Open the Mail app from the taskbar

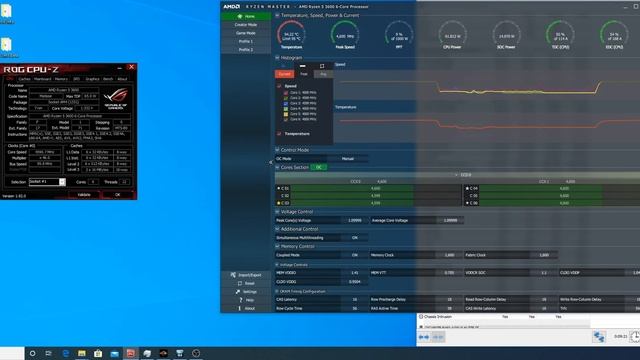[x=114, y=353]
